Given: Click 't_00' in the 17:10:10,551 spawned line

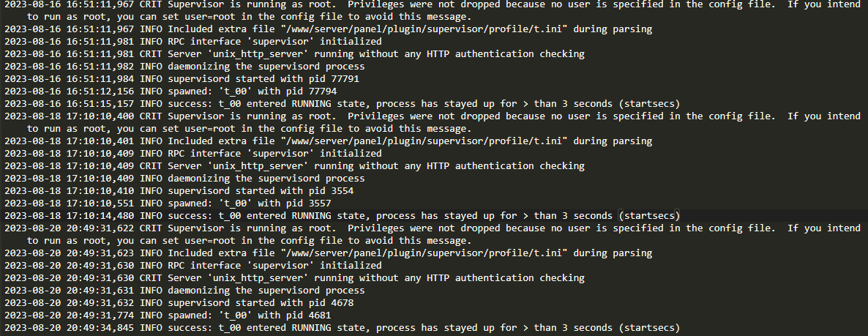Looking at the screenshot, I should (236, 204).
